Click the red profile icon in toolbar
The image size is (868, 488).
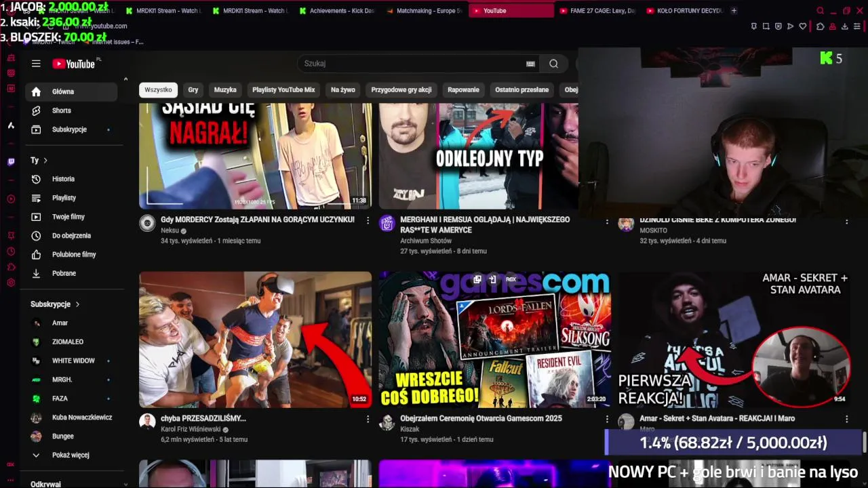[x=832, y=26]
